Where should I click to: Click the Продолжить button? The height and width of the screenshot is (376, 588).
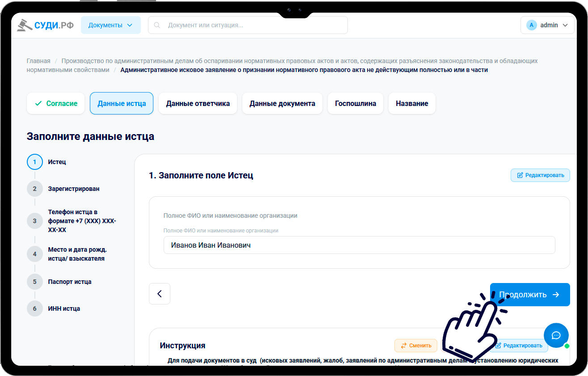pyautogui.click(x=529, y=294)
